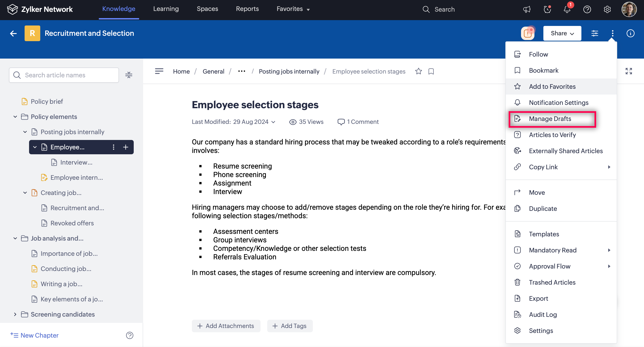The height and width of the screenshot is (347, 644).
Task: Click the table of contents icon
Action: 159,71
